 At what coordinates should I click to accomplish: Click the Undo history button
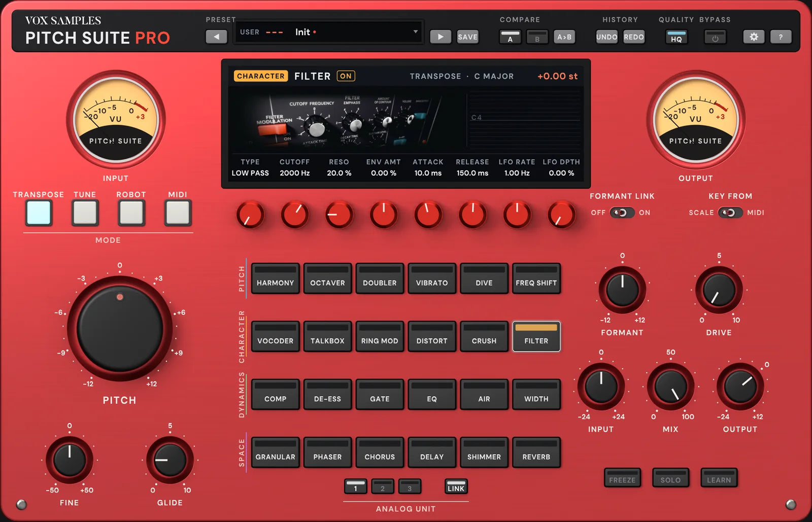pyautogui.click(x=607, y=37)
